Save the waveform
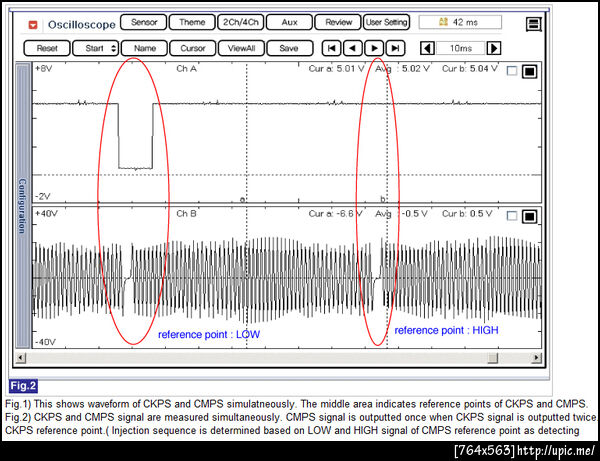 coord(290,48)
